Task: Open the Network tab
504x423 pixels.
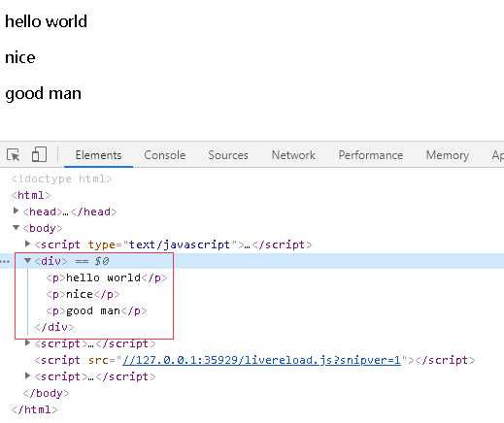Action: click(x=293, y=155)
